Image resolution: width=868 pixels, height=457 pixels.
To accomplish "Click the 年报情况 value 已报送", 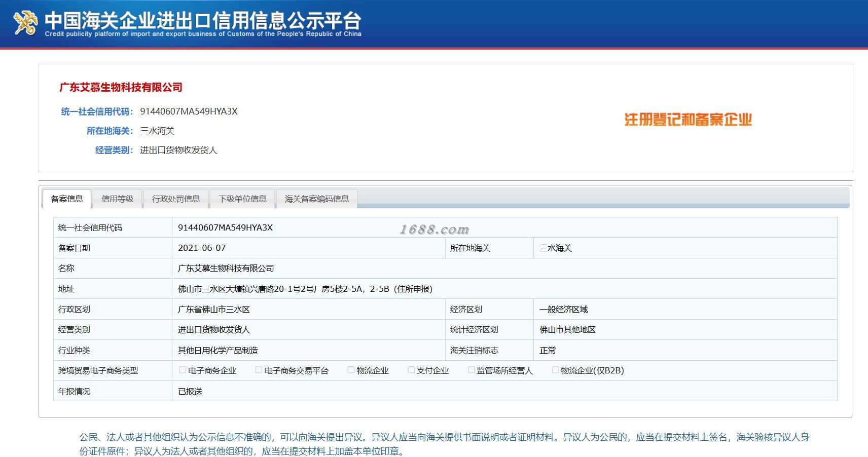I will [x=190, y=391].
